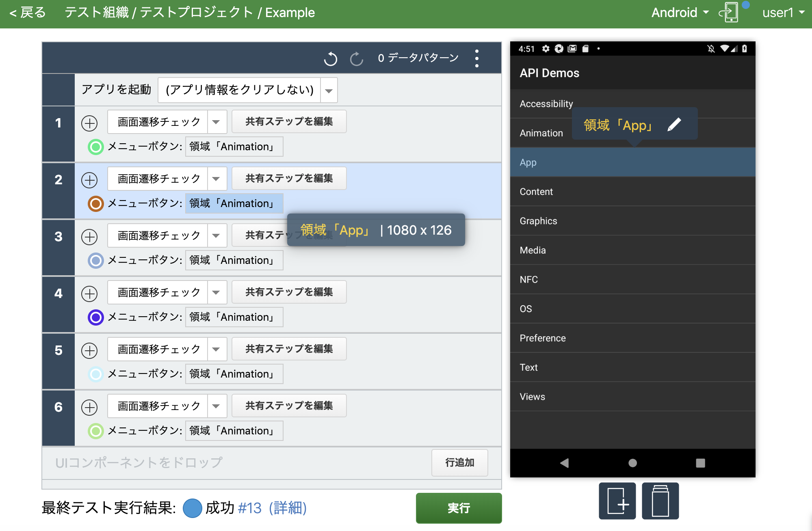
Task: Tap the Android home circle button
Action: (632, 463)
